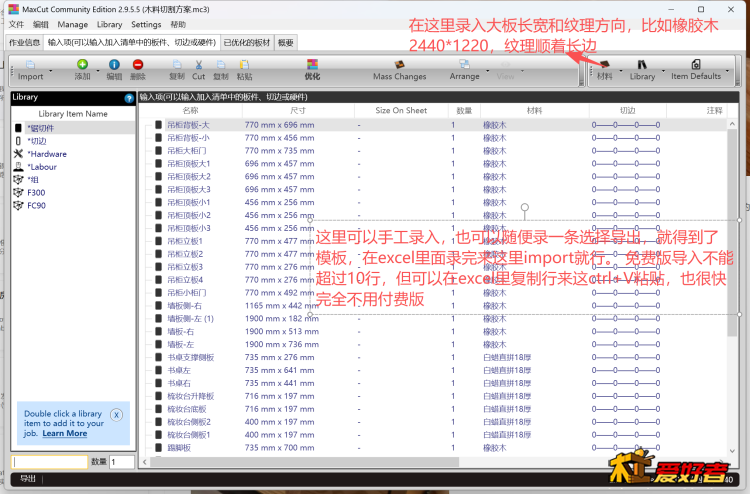750x494 pixels.
Task: Sort by the 材料 column header
Action: click(x=534, y=110)
